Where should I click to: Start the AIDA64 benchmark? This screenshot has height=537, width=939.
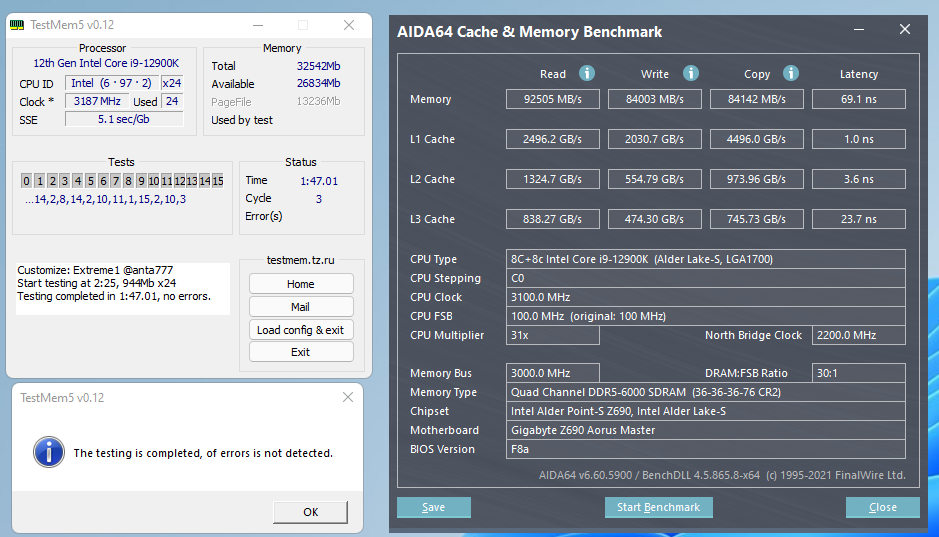click(x=658, y=507)
